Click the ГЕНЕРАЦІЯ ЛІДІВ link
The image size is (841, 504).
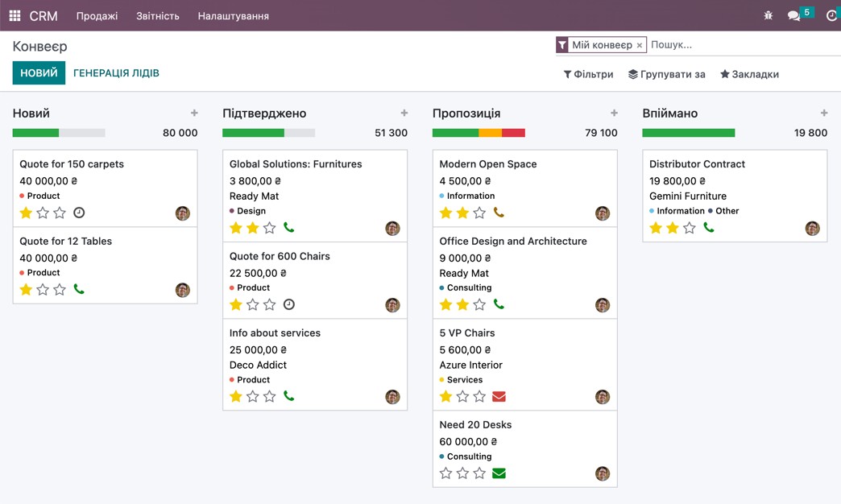(x=116, y=72)
